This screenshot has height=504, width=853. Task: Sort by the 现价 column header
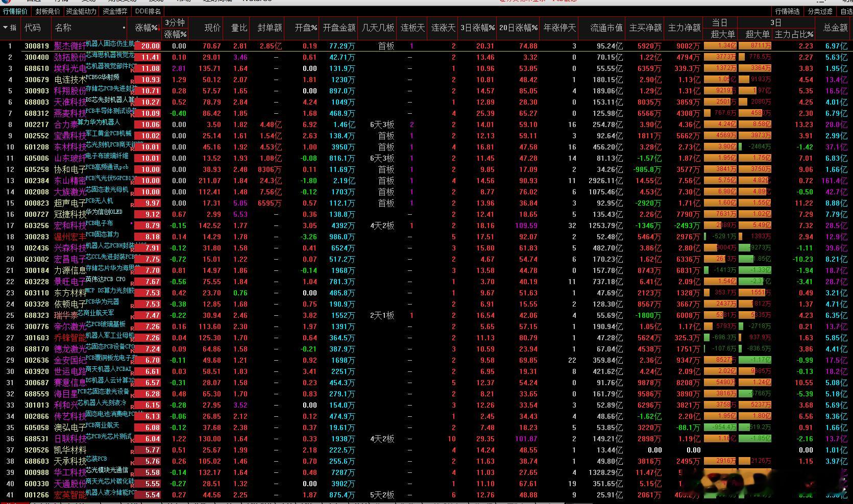click(212, 28)
